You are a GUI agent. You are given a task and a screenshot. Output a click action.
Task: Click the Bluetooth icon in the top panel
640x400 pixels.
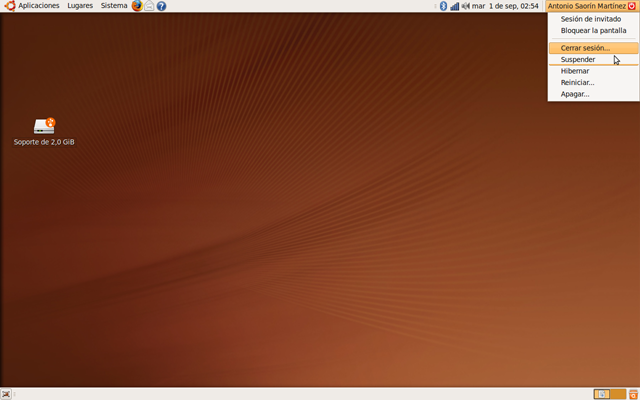(x=443, y=6)
